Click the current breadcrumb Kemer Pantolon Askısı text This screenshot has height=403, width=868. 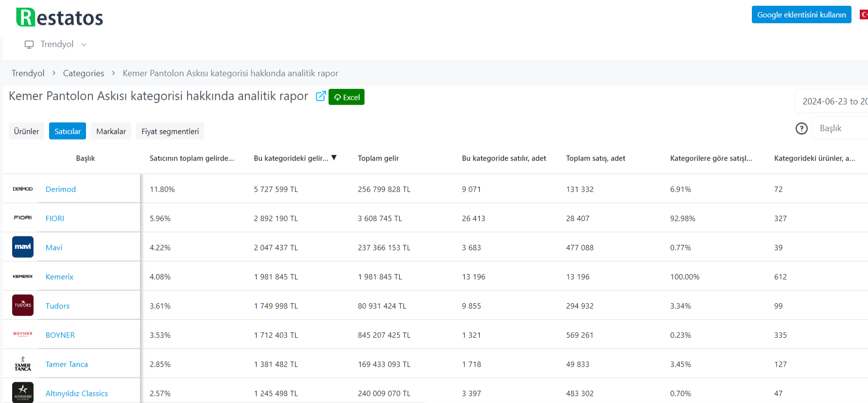pos(230,73)
